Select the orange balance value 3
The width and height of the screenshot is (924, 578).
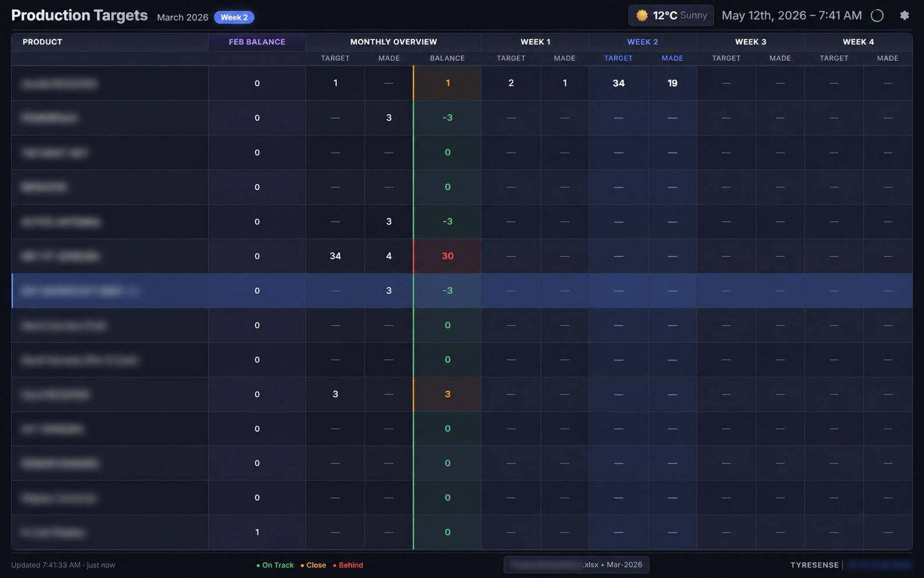click(447, 394)
